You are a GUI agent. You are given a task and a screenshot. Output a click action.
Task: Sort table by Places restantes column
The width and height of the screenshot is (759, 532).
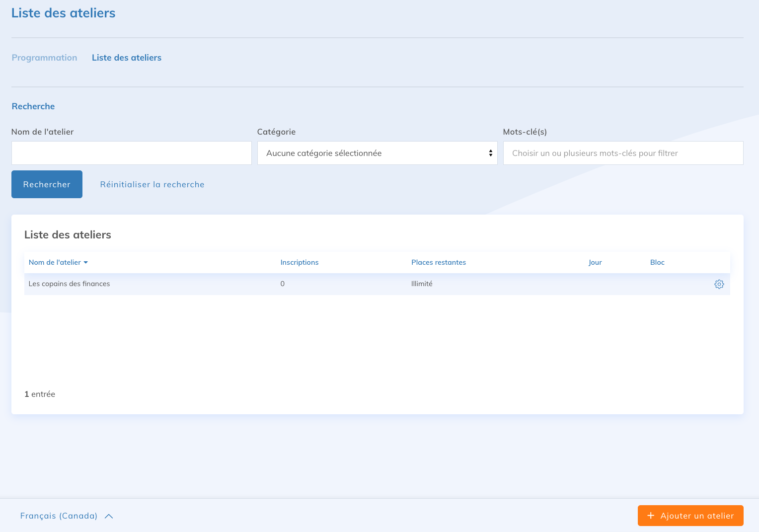438,262
